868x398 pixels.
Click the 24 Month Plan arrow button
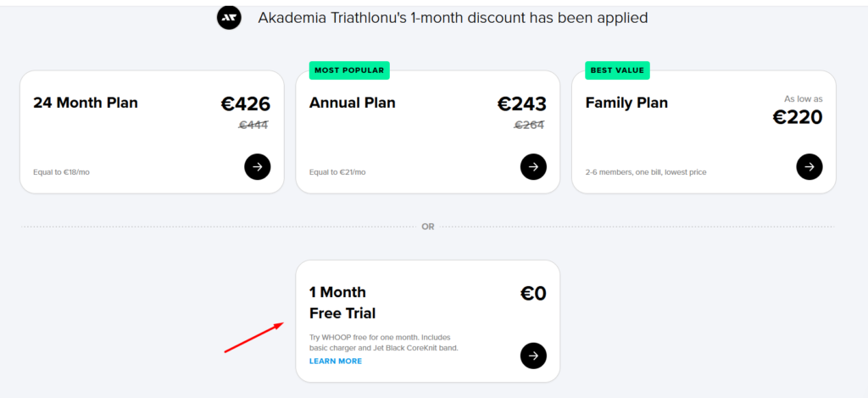click(x=258, y=166)
